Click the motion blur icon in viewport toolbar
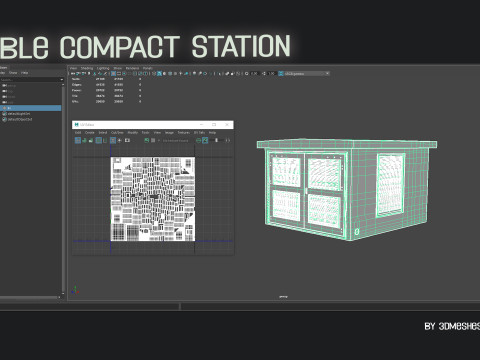Viewport: 480px width, 360px height. pyautogui.click(x=200, y=73)
